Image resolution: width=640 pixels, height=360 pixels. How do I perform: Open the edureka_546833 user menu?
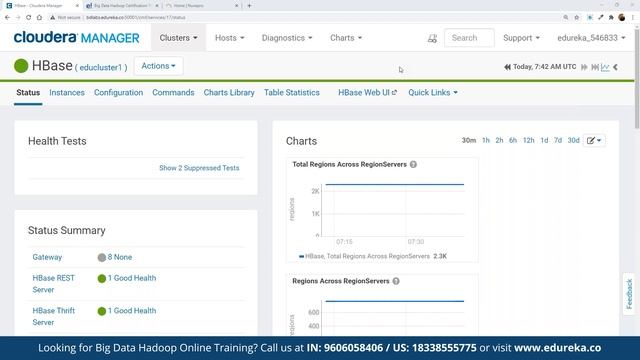pyautogui.click(x=591, y=38)
